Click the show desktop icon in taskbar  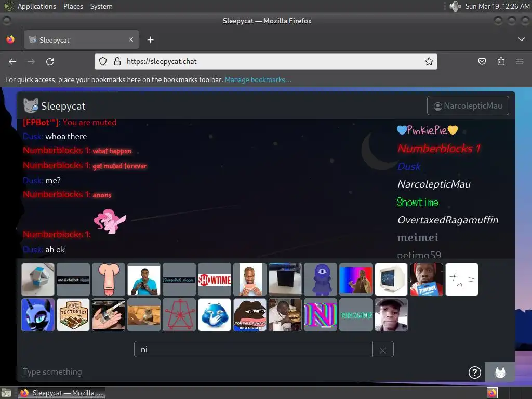6,393
